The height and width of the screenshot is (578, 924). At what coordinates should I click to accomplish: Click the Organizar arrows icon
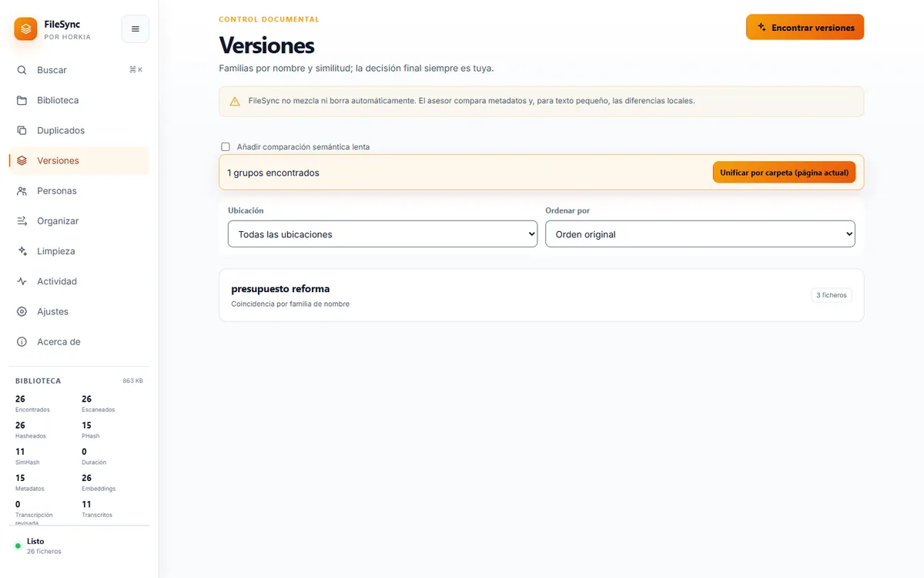point(22,221)
